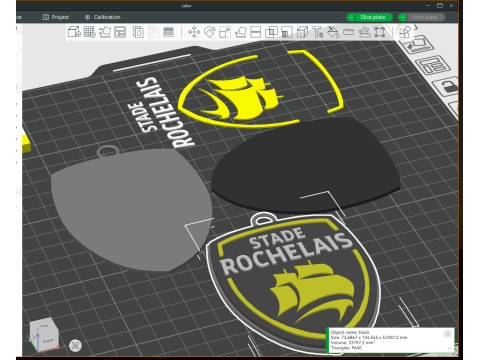
Task: Open the Variable layer height tool
Action: click(x=169, y=32)
